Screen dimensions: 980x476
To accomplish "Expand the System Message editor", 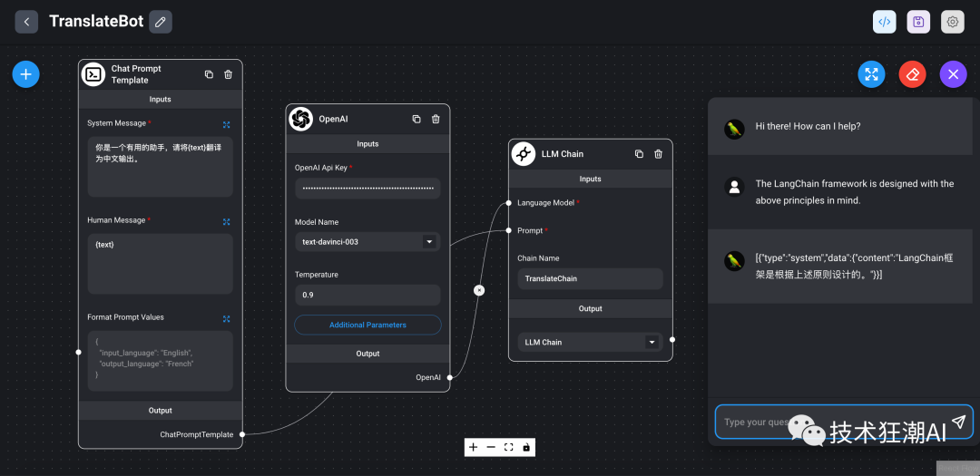I will click(x=226, y=125).
